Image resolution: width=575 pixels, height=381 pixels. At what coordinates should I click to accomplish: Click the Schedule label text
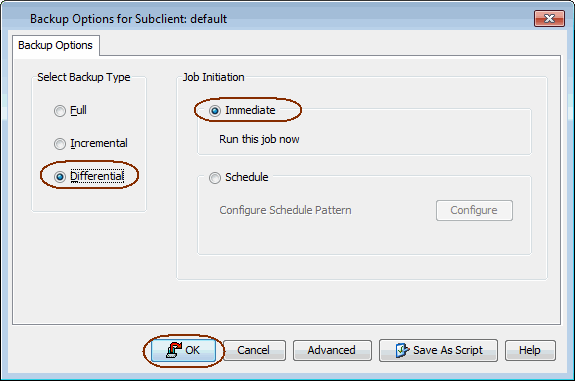(x=246, y=177)
